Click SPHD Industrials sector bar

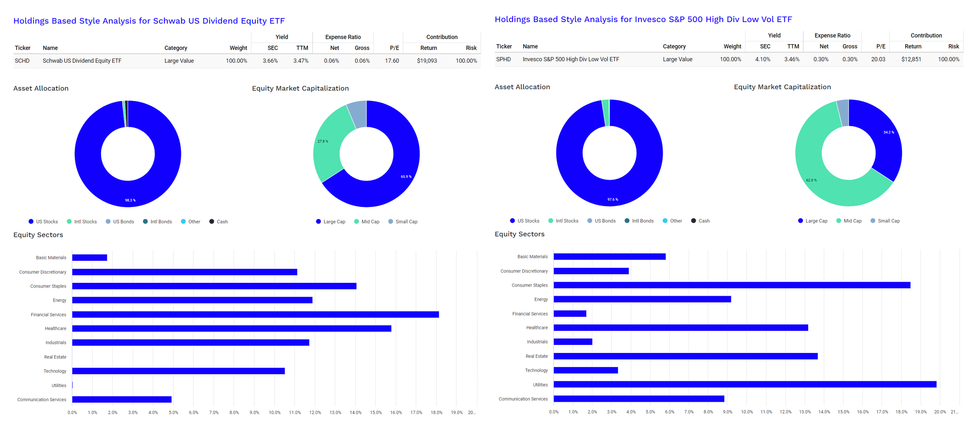(573, 342)
